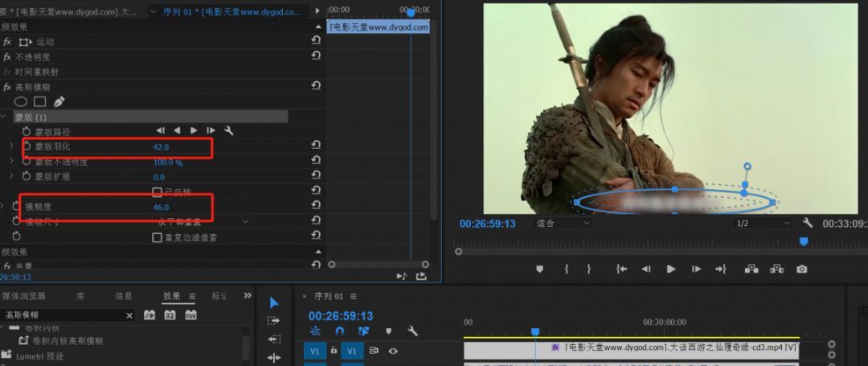
Task: Click the Selection arrow tool
Action: click(x=274, y=302)
